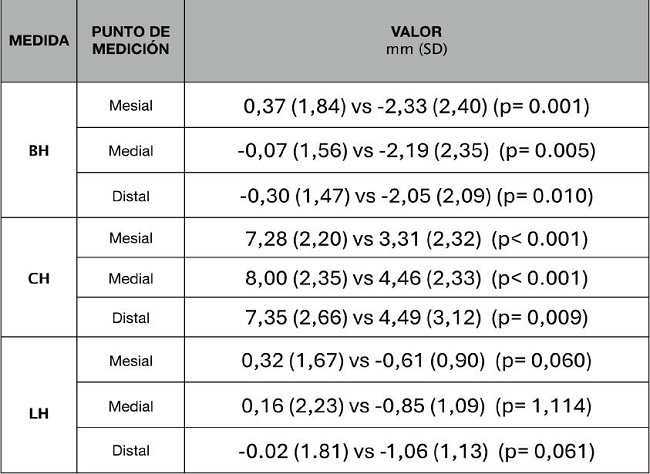
Task: Click the Mesial cell in BH group
Action: [x=130, y=105]
